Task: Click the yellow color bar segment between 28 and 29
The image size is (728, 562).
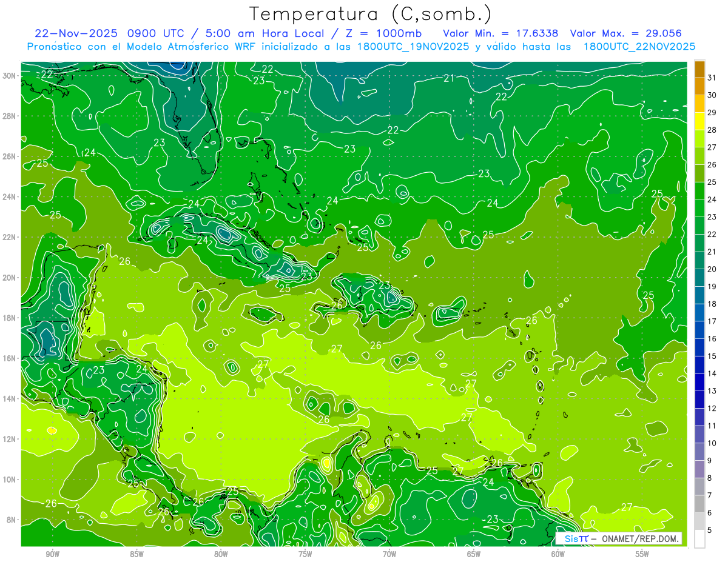Action: (699, 121)
